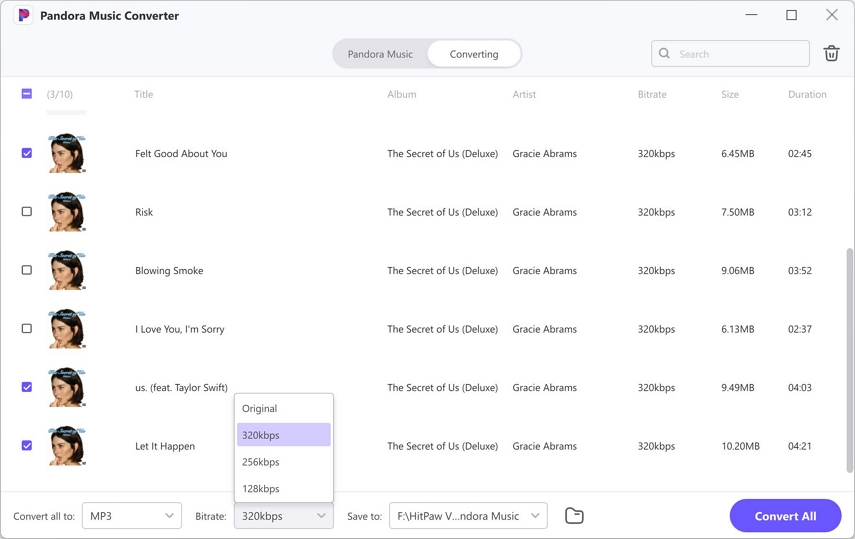The height and width of the screenshot is (539, 855).
Task: Click the Artist column header
Action: [524, 94]
